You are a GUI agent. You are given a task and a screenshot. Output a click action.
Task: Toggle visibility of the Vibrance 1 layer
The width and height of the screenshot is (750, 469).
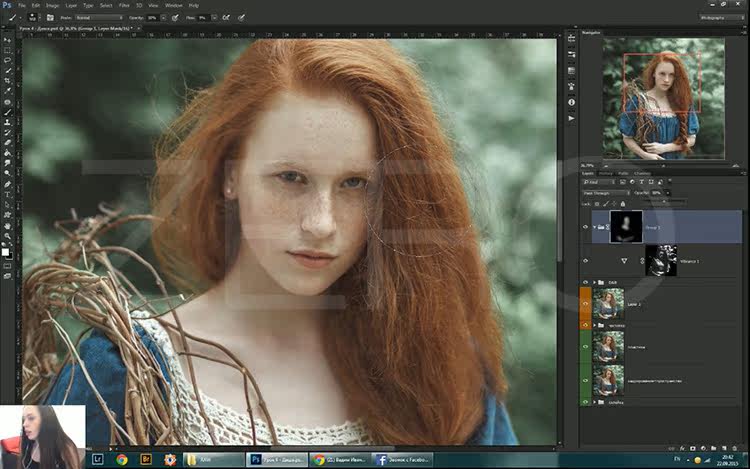(x=586, y=261)
